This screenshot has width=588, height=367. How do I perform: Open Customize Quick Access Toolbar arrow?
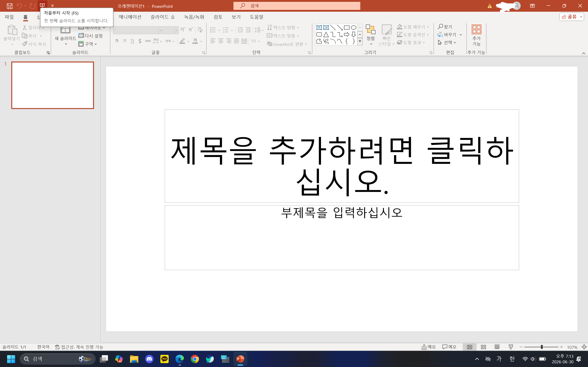(x=52, y=6)
